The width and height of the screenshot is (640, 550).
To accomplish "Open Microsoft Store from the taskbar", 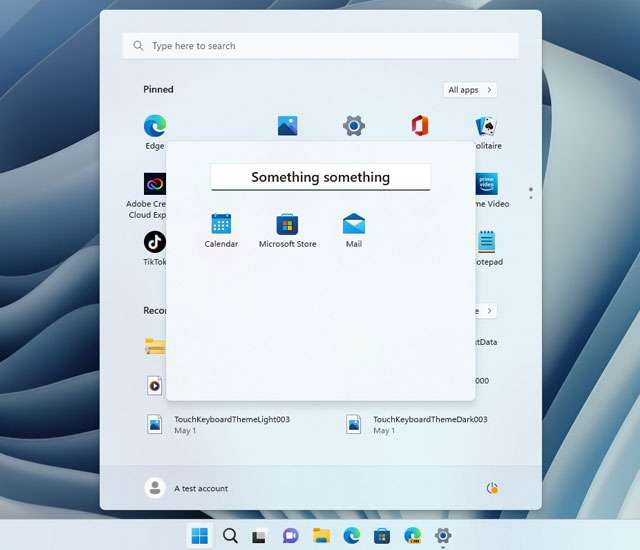I will click(382, 536).
